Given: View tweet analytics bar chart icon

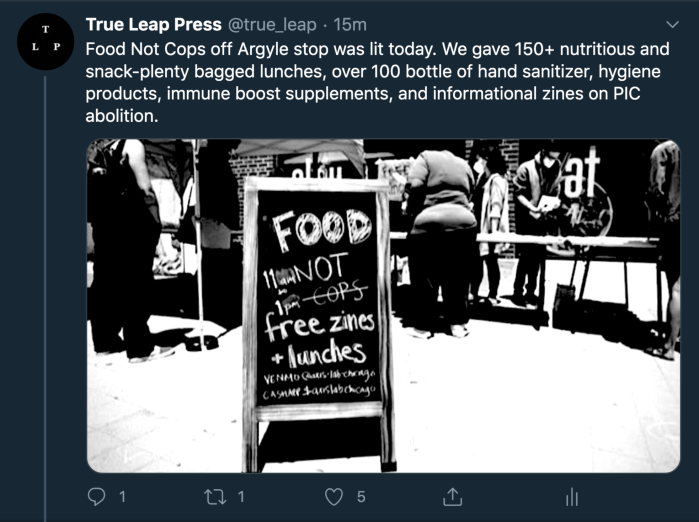Looking at the screenshot, I should [x=572, y=496].
